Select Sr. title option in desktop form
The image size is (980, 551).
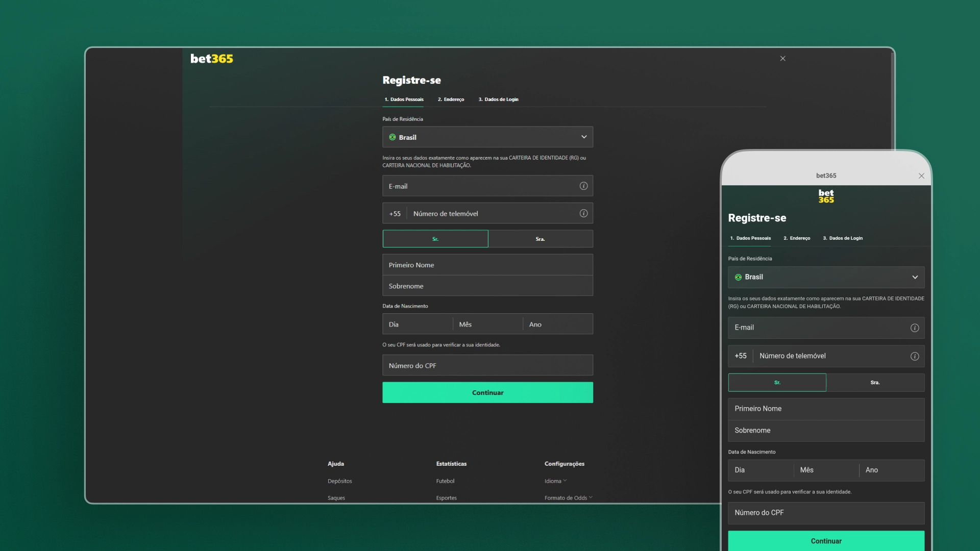pos(435,239)
